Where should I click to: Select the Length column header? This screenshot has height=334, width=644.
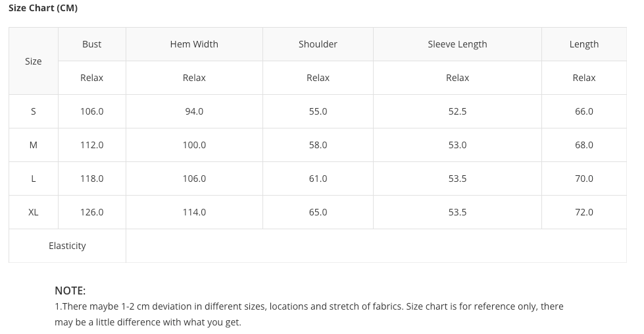pos(584,44)
